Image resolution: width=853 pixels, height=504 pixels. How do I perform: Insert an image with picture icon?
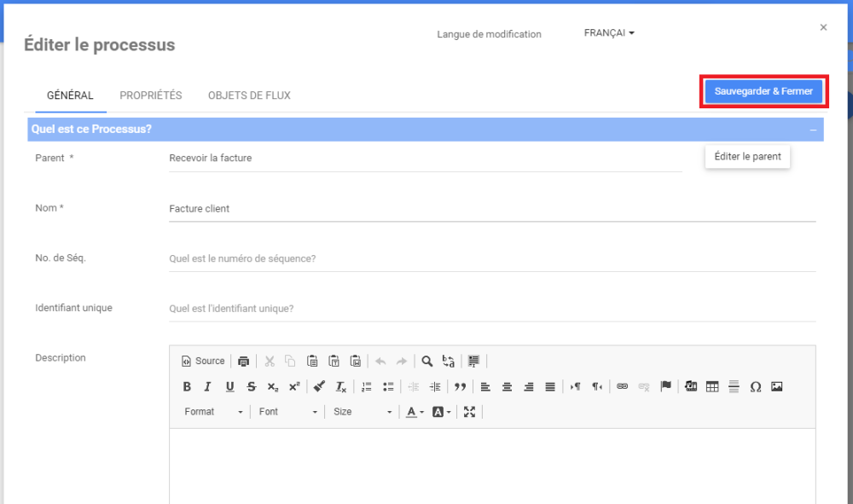777,386
